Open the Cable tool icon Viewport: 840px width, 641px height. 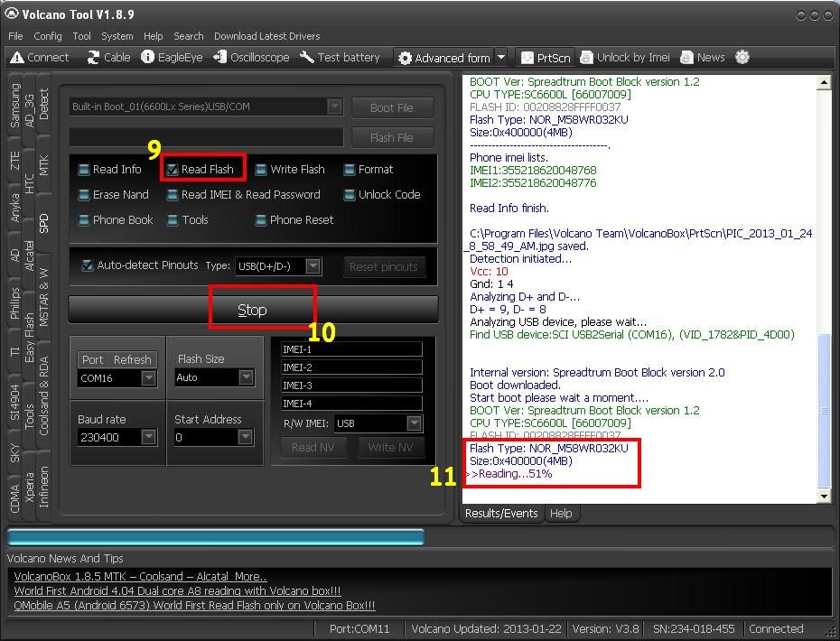pyautogui.click(x=94, y=57)
